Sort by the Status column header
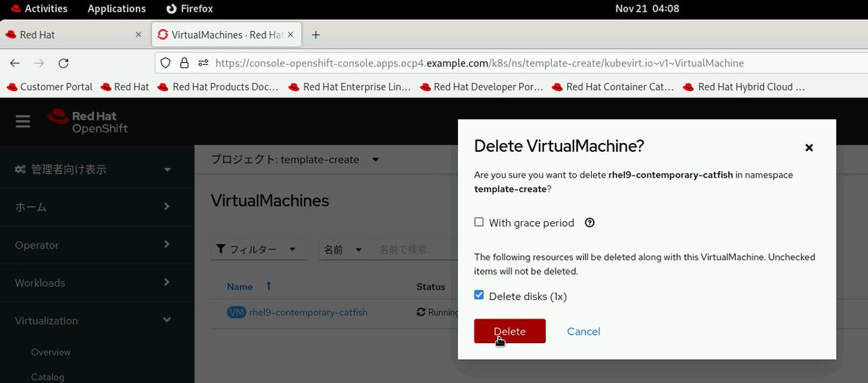Screen dimensions: 868x383 click(x=430, y=286)
